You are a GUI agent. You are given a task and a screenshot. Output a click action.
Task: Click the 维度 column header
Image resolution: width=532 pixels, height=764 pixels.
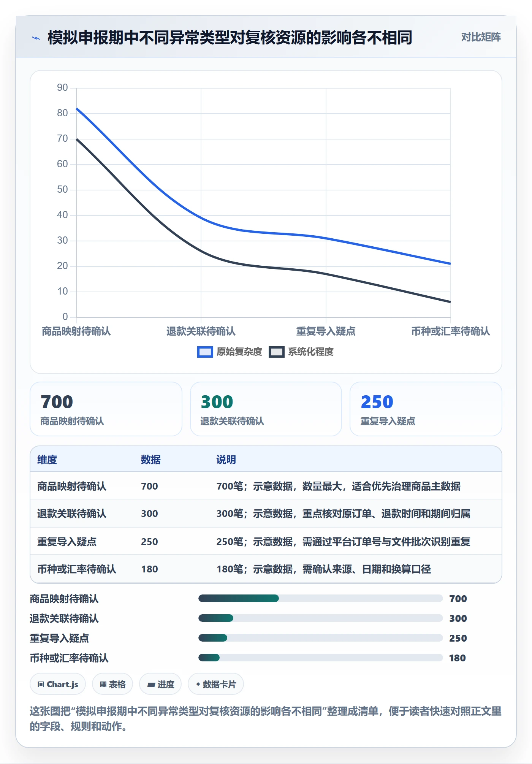[x=47, y=460]
